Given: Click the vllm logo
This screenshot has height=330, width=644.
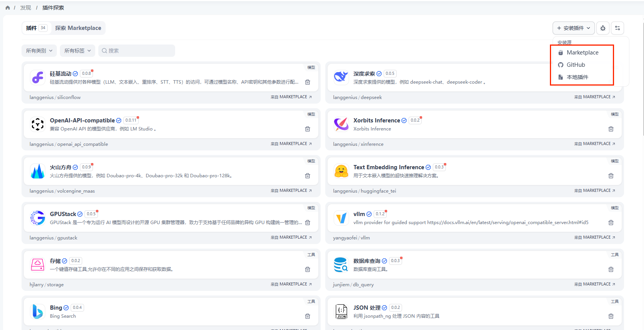Looking at the screenshot, I should 341,218.
